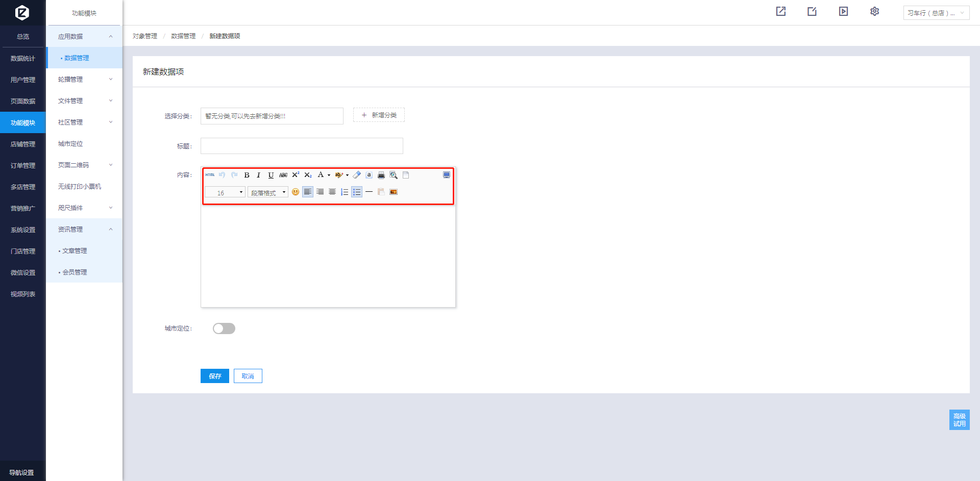Switch editor to HTML source mode
This screenshot has width=980, height=481.
pos(210,175)
